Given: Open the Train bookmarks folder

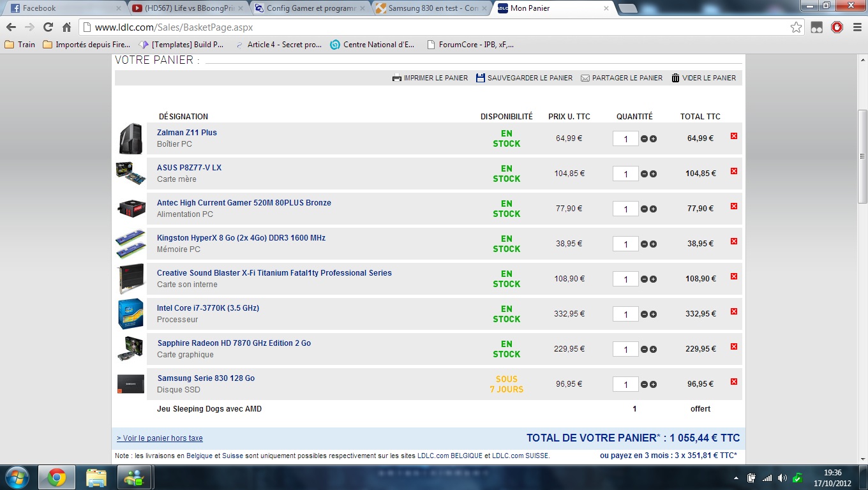Looking at the screenshot, I should point(20,45).
